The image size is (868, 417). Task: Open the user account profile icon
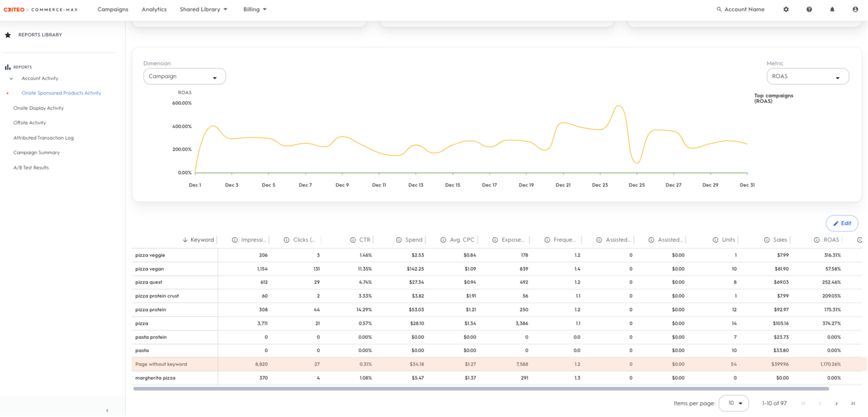pyautogui.click(x=855, y=9)
